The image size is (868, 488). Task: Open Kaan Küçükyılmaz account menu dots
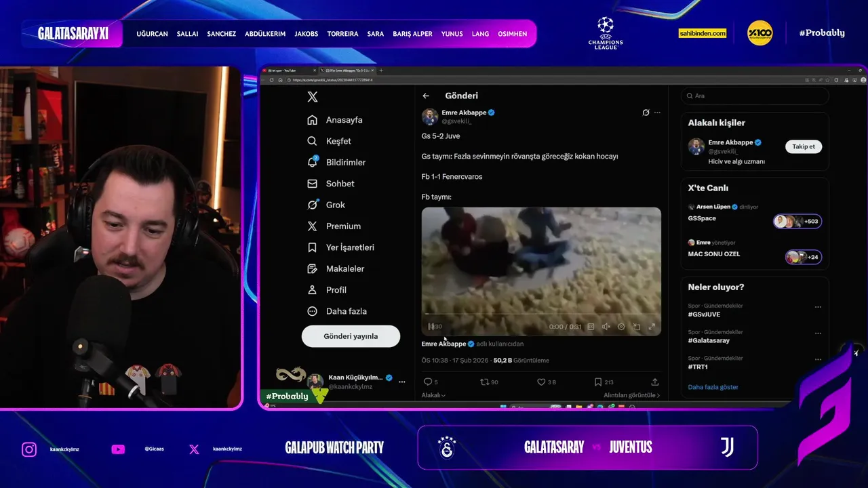point(401,382)
